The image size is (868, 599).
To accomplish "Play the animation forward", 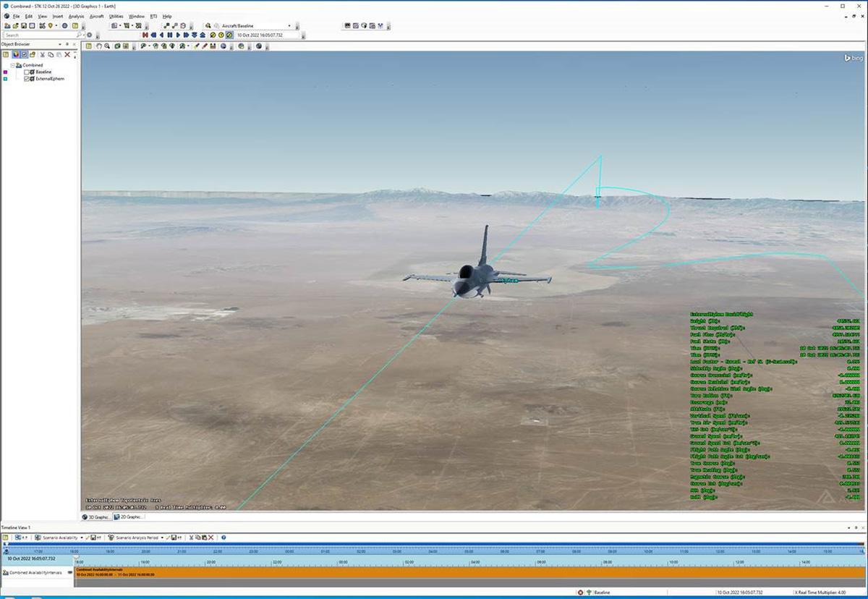I will point(177,33).
